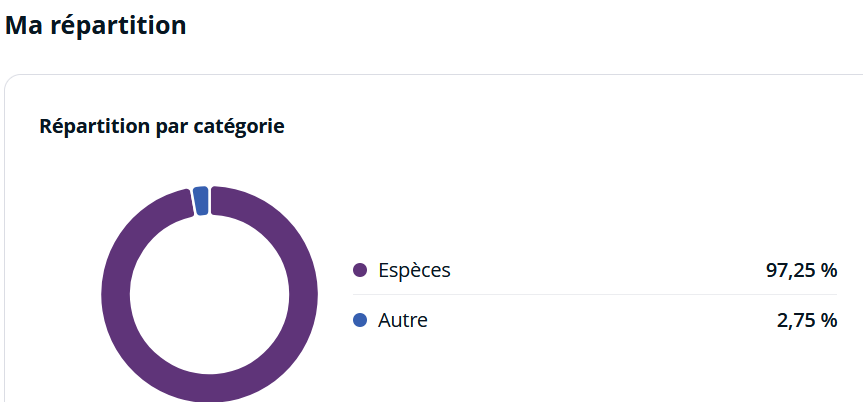Click the blue legend dot beside Autre

click(360, 320)
